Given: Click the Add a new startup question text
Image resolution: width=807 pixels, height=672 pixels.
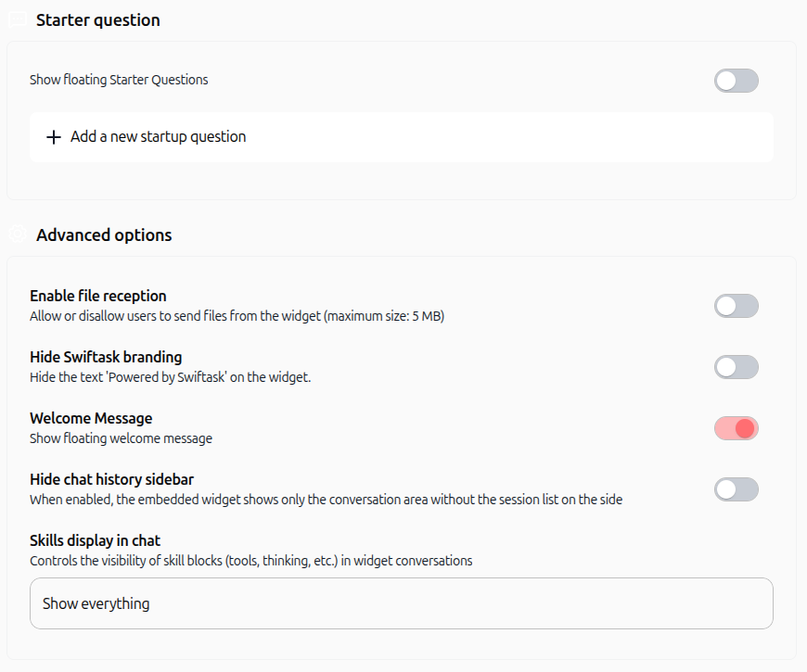Looking at the screenshot, I should tap(158, 137).
